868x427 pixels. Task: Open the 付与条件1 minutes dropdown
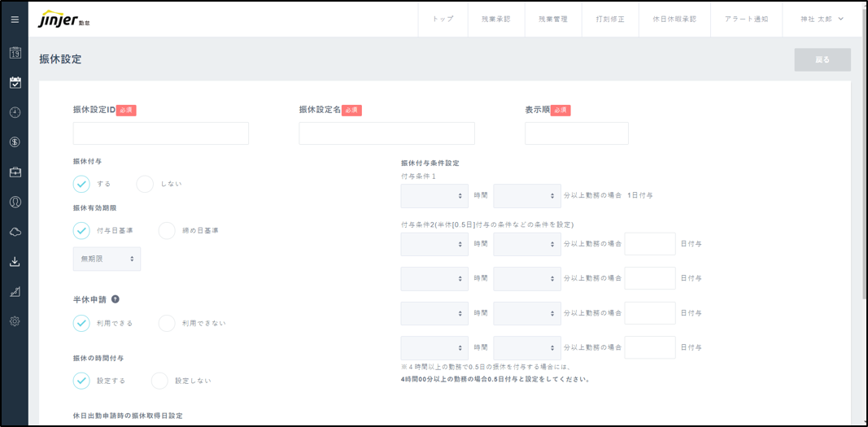tap(527, 196)
